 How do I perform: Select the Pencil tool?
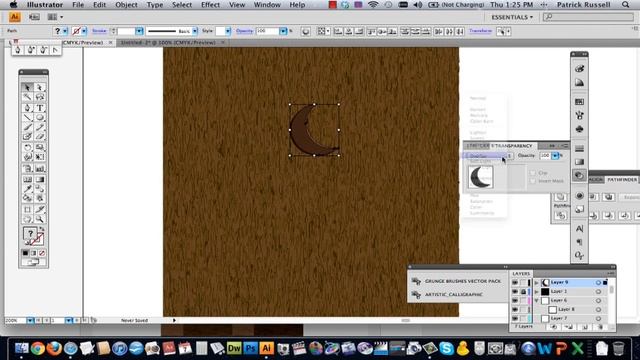click(x=40, y=127)
